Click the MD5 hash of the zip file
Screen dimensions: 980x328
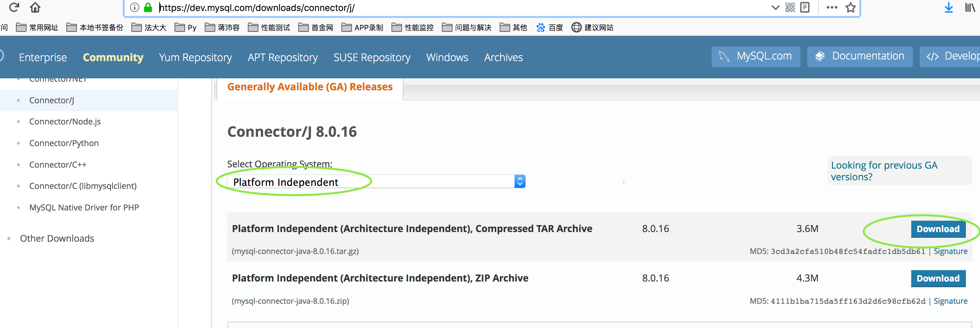click(848, 301)
